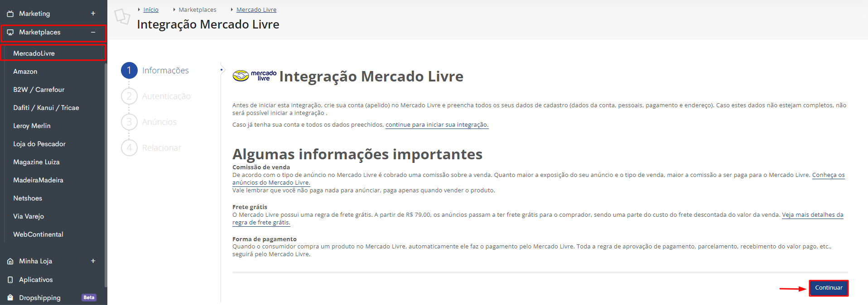Viewport: 868px width, 305px height.
Task: Click the Início breadcrumb link
Action: pos(151,10)
